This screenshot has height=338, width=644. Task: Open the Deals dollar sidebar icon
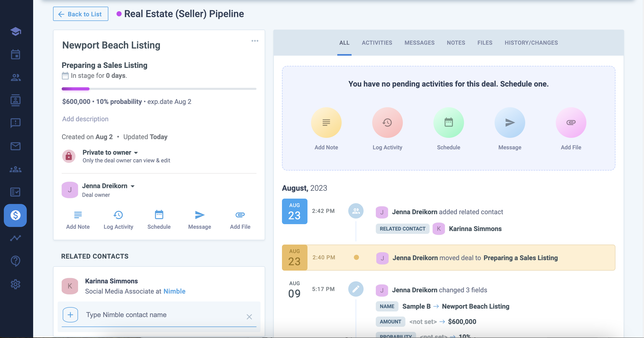pyautogui.click(x=15, y=215)
